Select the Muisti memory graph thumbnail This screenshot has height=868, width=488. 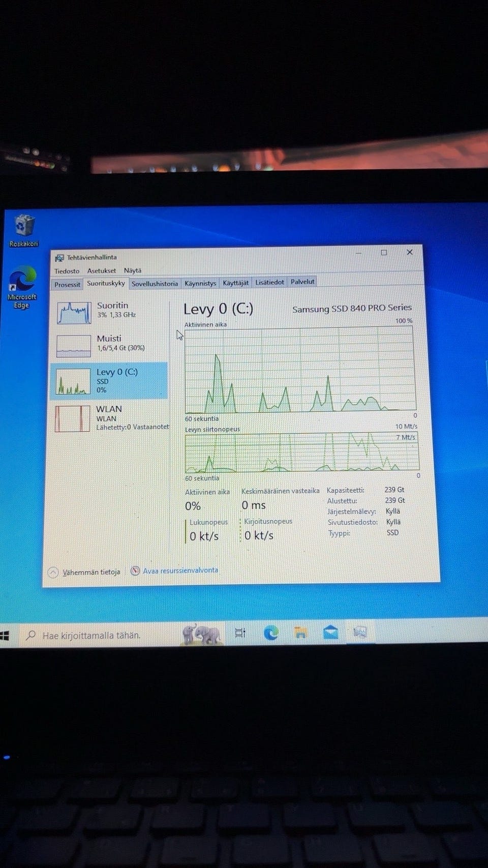point(74,346)
